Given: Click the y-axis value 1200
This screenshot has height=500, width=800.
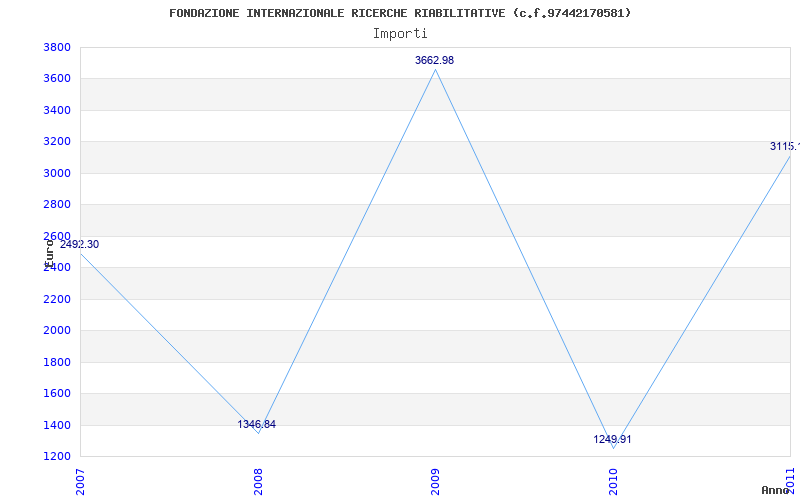Looking at the screenshot, I should [x=57, y=457].
